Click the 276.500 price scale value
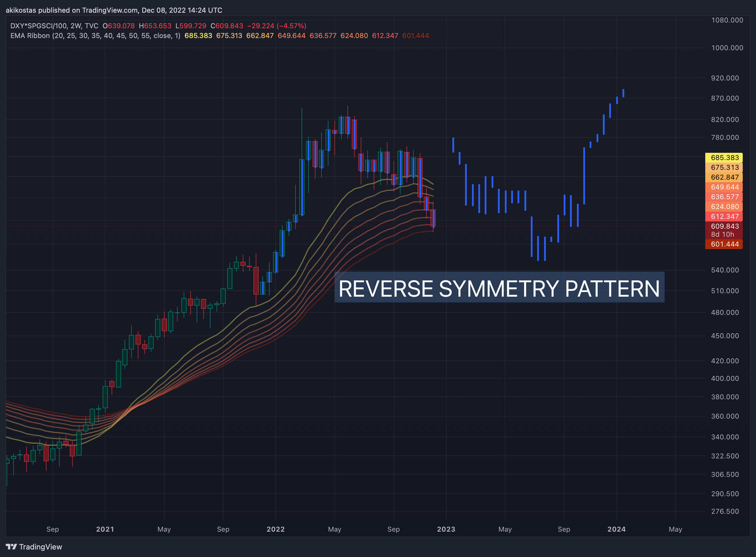 (x=725, y=511)
